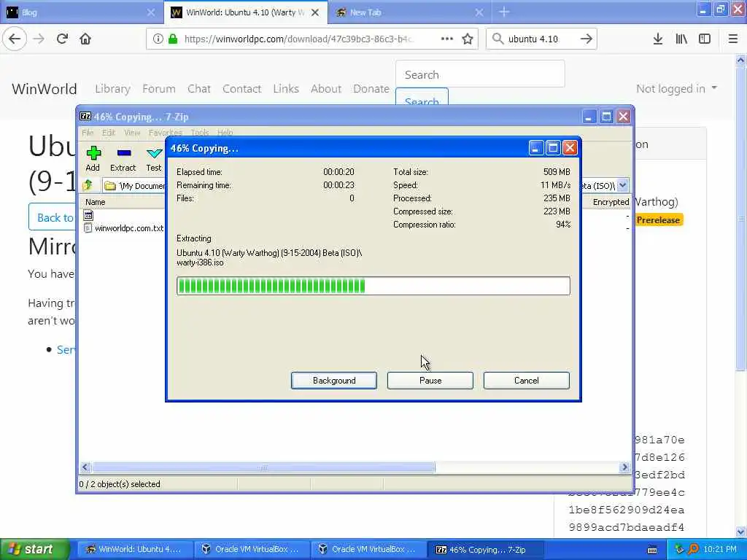Click the 7-Zip Test toolbar icon

pyautogui.click(x=154, y=159)
